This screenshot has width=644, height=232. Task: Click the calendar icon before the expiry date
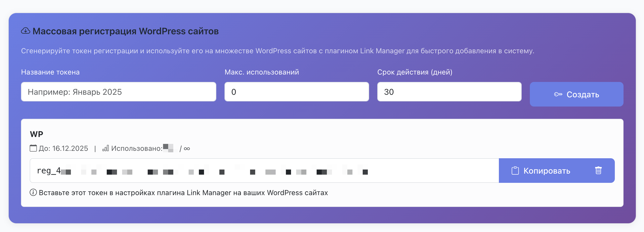point(33,148)
